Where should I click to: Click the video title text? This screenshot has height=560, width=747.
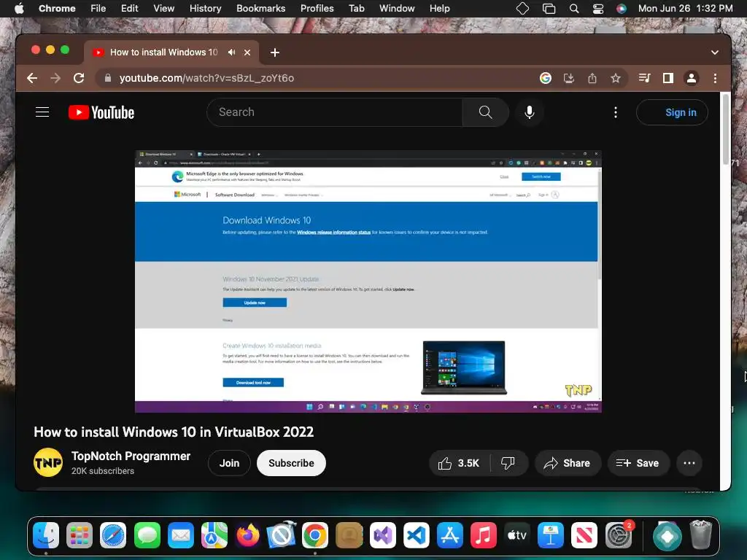coord(174,432)
